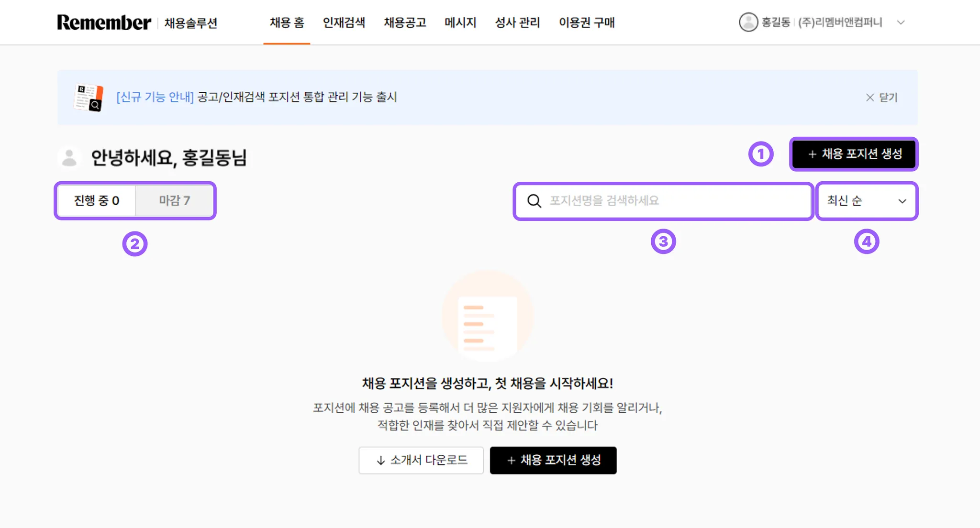Viewport: 980px width, 528px height.
Task: Navigate to 이용권 구매 menu
Action: click(x=586, y=22)
